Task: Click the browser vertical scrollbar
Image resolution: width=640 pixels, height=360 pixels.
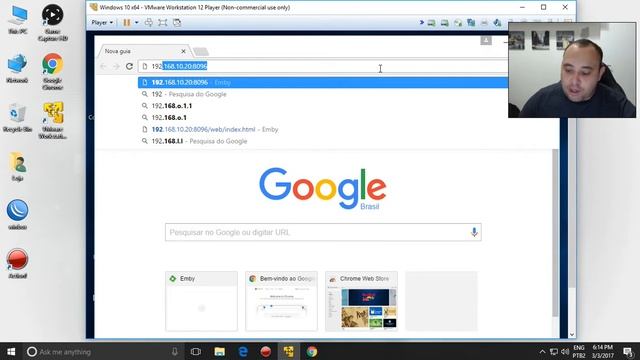Action: pyautogui.click(x=555, y=233)
